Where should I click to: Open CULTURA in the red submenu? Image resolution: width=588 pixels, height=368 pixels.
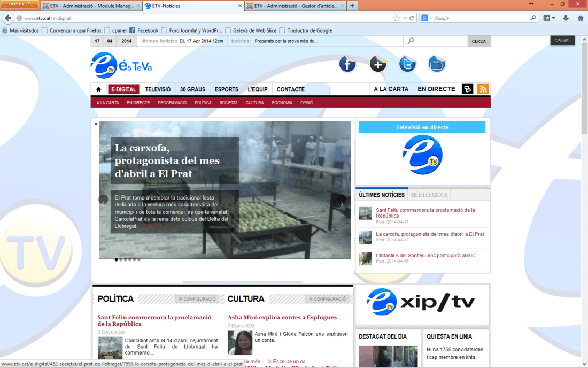click(x=254, y=102)
